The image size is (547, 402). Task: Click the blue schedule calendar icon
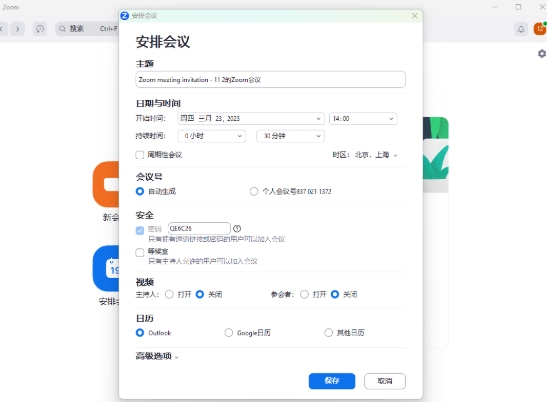(x=106, y=268)
